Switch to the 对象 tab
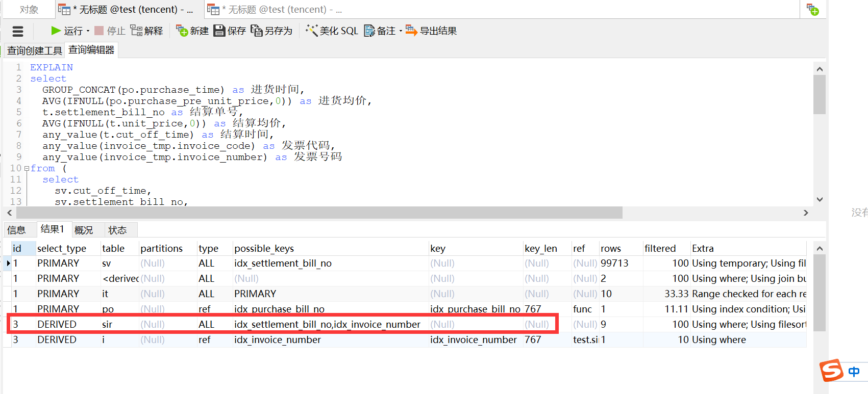The height and width of the screenshot is (394, 868). (x=29, y=10)
